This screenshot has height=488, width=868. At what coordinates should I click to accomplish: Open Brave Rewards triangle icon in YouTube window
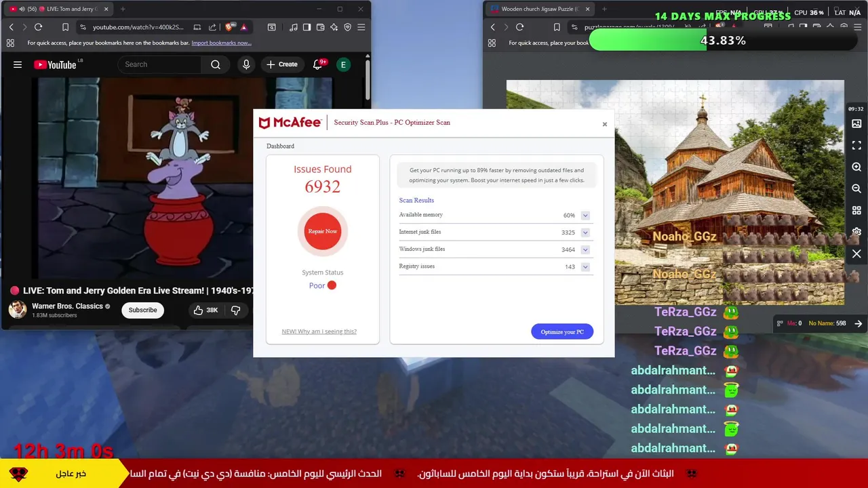[x=243, y=27]
